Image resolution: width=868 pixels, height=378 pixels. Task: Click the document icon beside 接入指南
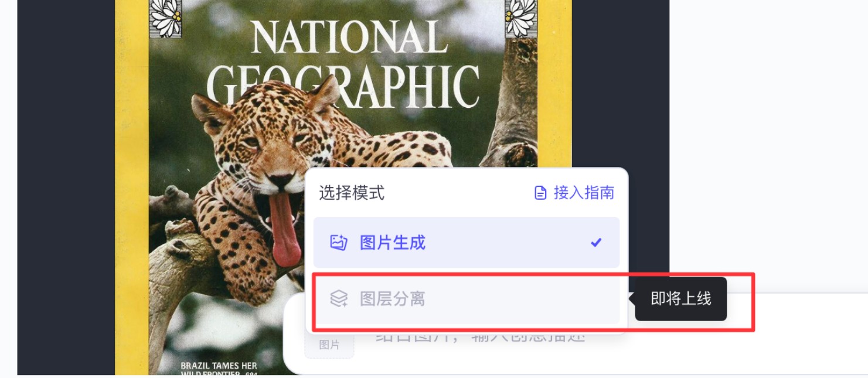tap(540, 193)
